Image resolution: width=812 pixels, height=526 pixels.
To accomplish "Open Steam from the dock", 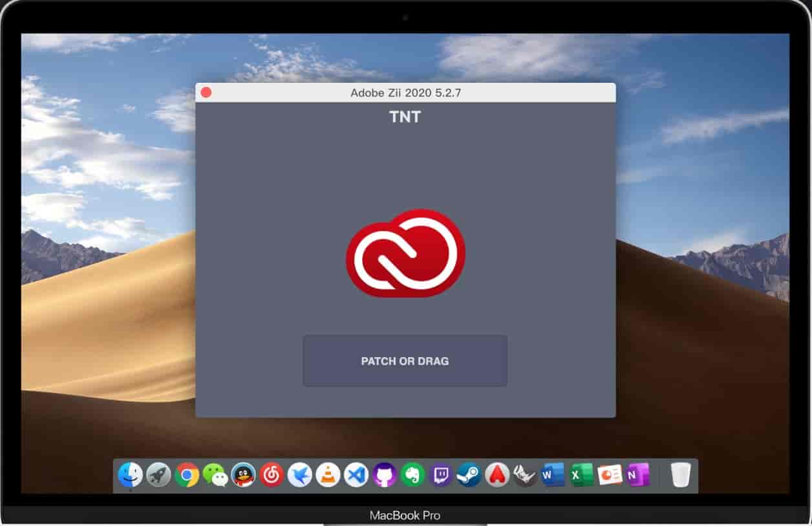I will (469, 475).
